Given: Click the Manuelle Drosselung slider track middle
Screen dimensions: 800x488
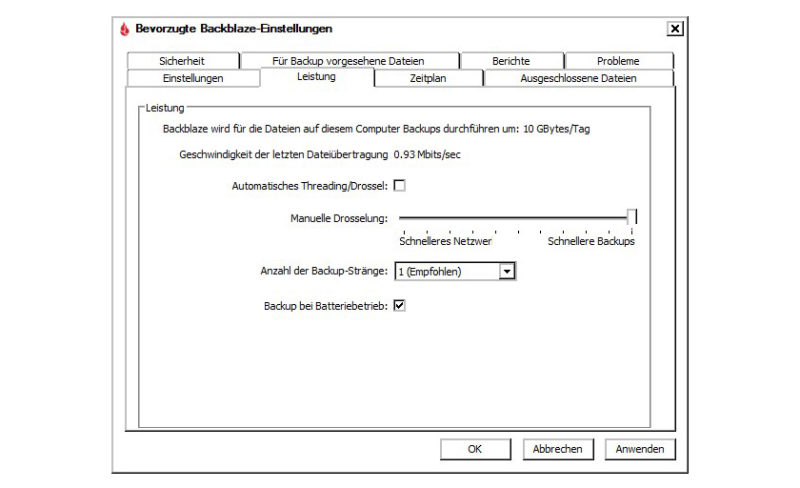Looking at the screenshot, I should pyautogui.click(x=515, y=218).
